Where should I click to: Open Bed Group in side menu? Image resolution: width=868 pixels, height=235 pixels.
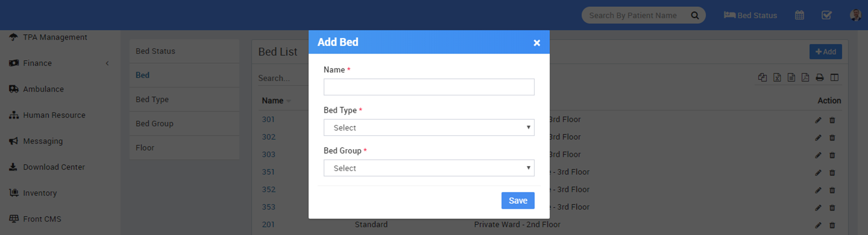coord(154,124)
